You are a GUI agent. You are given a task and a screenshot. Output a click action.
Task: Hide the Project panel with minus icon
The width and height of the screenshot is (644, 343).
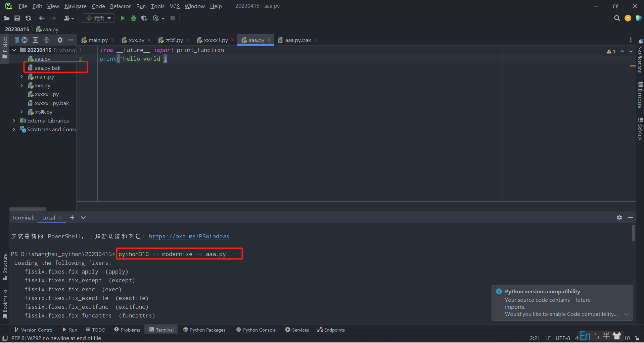[71, 40]
